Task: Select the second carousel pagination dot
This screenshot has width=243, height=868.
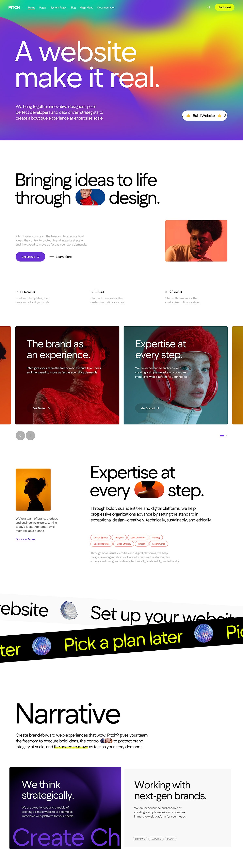Action: coord(227,436)
